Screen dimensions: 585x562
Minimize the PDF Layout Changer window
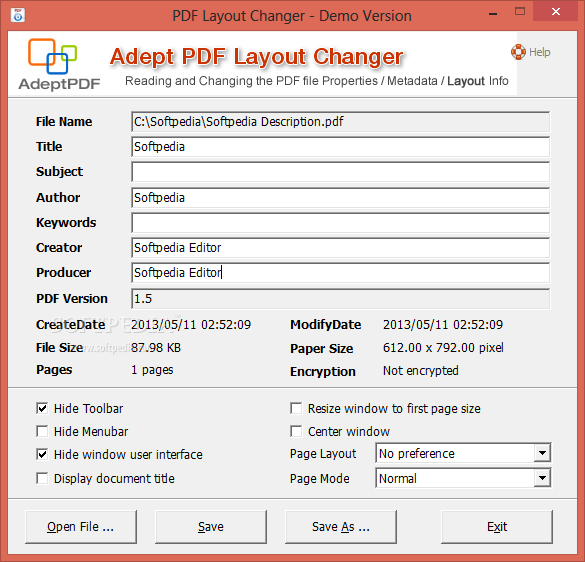click(493, 14)
